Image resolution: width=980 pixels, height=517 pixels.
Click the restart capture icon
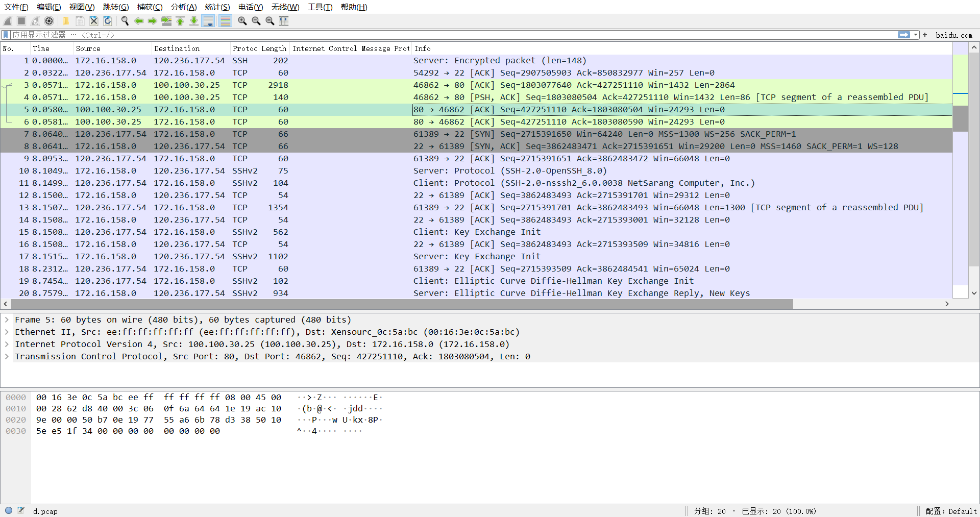click(x=35, y=21)
